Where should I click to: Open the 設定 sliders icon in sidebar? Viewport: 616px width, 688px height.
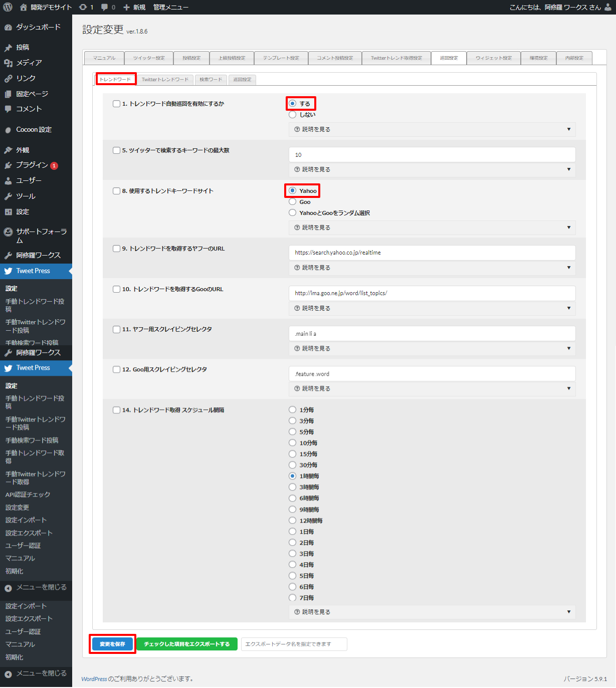pyautogui.click(x=8, y=211)
